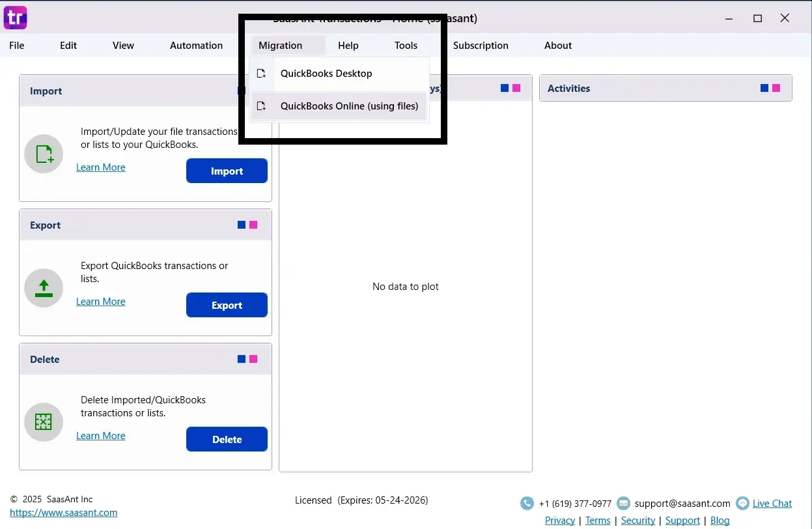Open Learn More link in Import panel
Screen dimensions: 812x529
point(101,167)
